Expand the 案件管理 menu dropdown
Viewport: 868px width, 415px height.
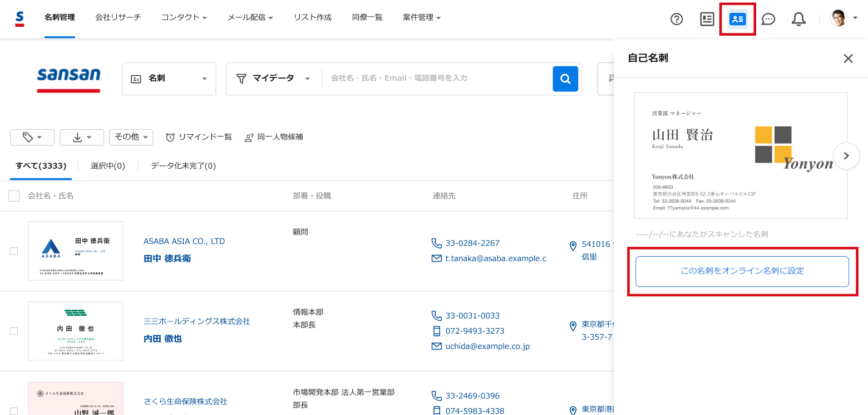pos(422,17)
